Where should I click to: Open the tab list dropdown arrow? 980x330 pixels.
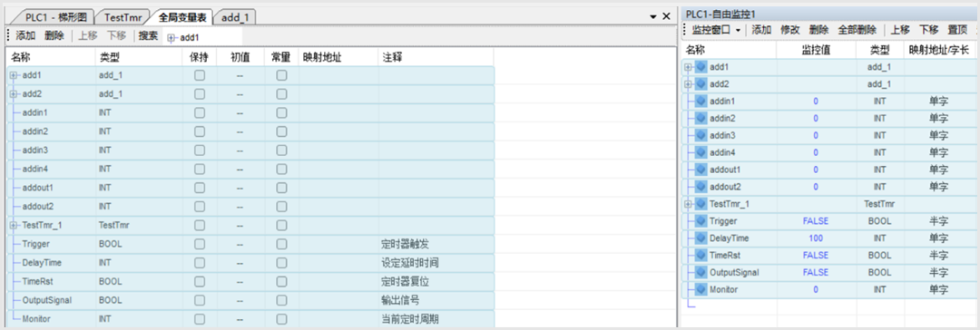click(x=653, y=16)
